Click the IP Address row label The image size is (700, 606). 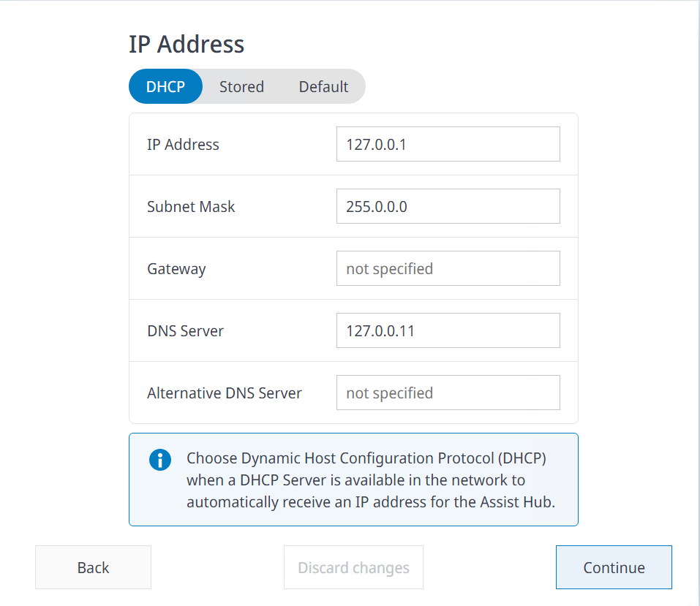click(x=183, y=144)
